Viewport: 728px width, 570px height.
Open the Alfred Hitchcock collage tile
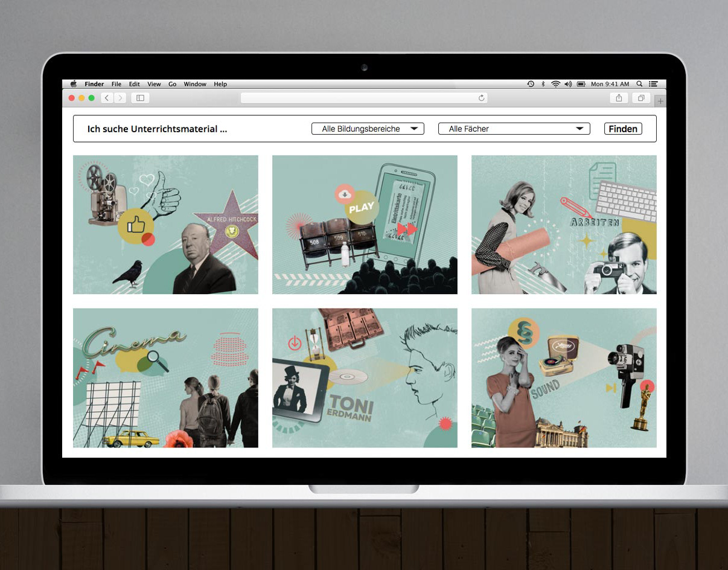pyautogui.click(x=165, y=225)
